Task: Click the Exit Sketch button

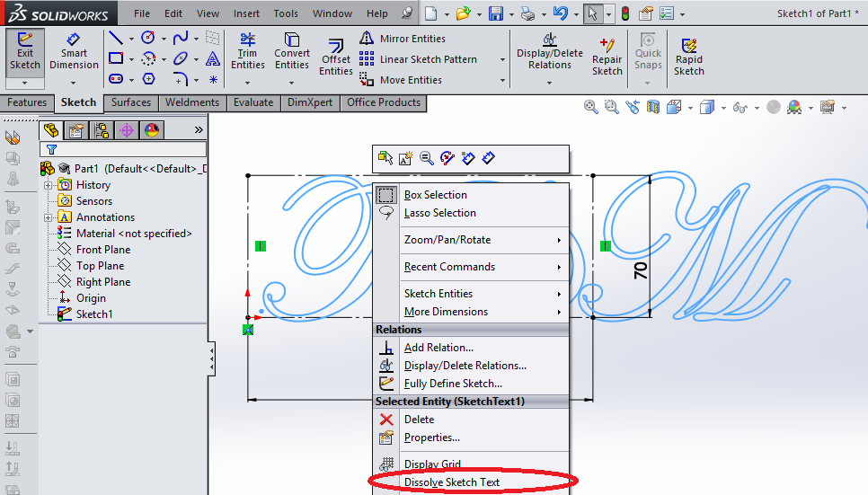Action: tap(25, 51)
